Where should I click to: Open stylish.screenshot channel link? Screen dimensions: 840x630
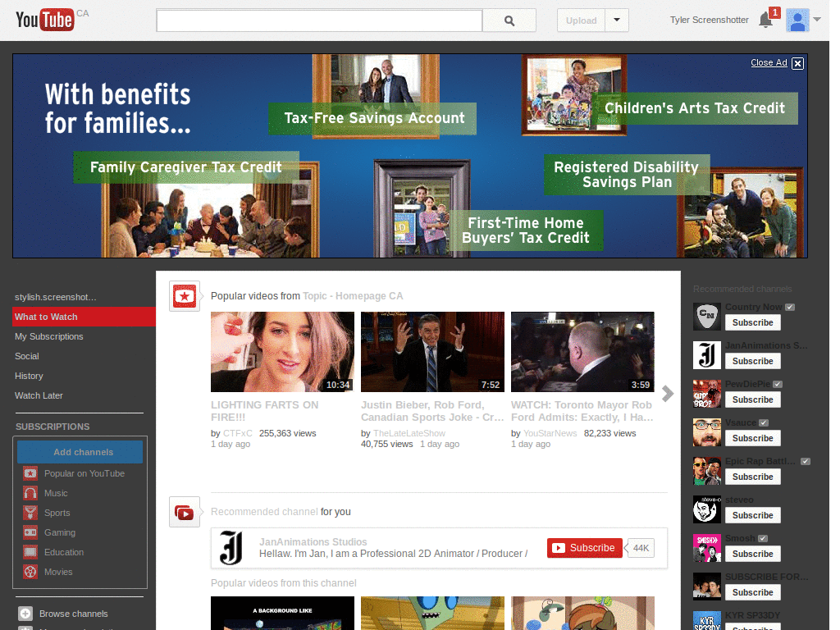pos(56,297)
